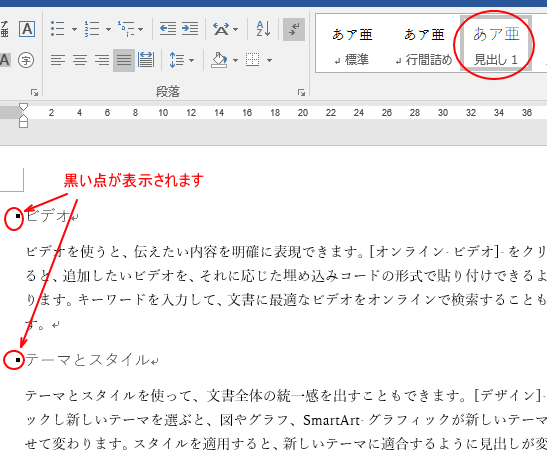Click the Enclose Characters circle icon
This screenshot has height=460, width=547.
pyautogui.click(x=26, y=60)
